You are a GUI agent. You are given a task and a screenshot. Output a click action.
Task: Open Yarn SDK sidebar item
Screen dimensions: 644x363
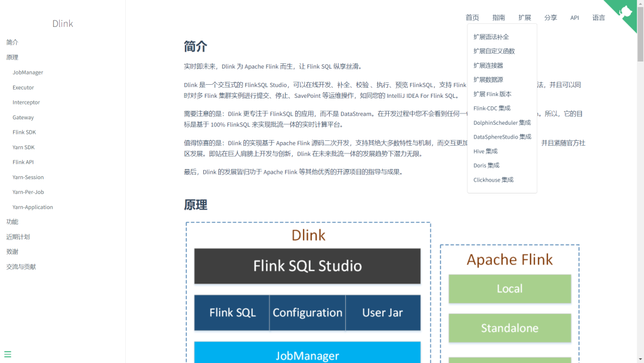click(x=23, y=147)
